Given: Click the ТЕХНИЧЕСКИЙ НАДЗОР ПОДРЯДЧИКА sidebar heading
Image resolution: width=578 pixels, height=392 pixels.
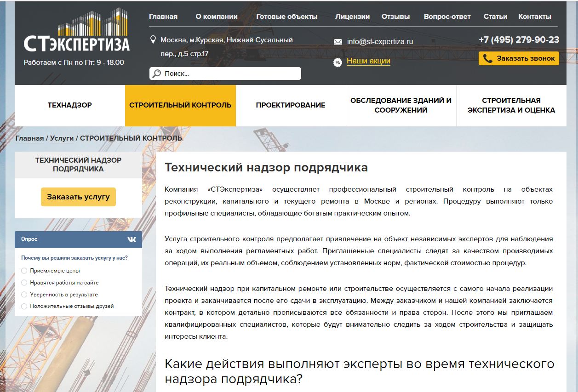Looking at the screenshot, I should click(78, 165).
